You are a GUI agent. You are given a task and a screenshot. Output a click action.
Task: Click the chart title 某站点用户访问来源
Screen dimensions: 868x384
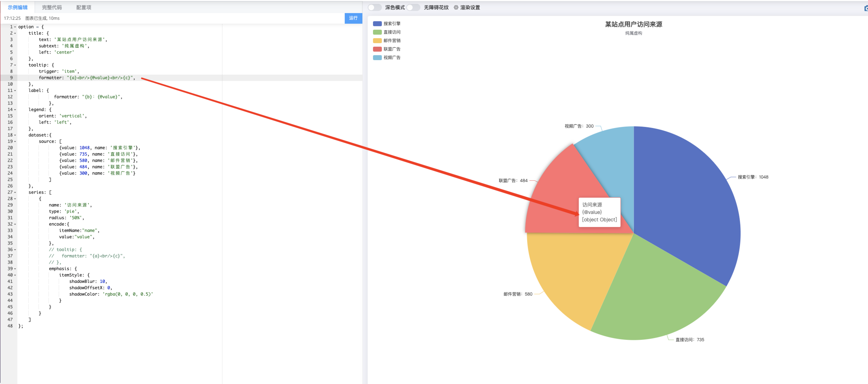pyautogui.click(x=633, y=24)
